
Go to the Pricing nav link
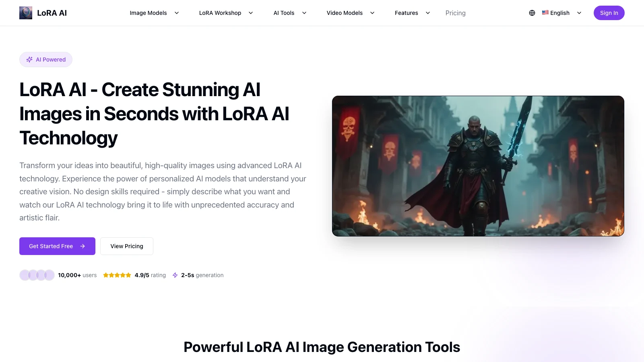(456, 13)
